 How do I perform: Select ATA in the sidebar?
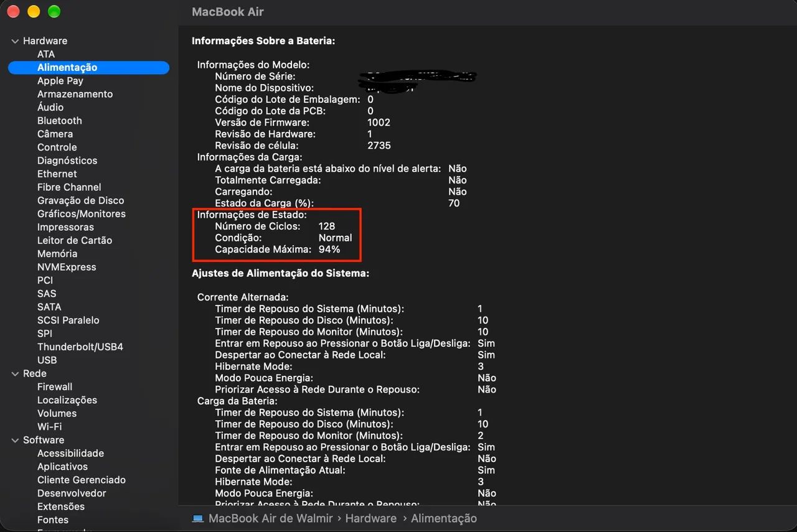[x=46, y=54]
